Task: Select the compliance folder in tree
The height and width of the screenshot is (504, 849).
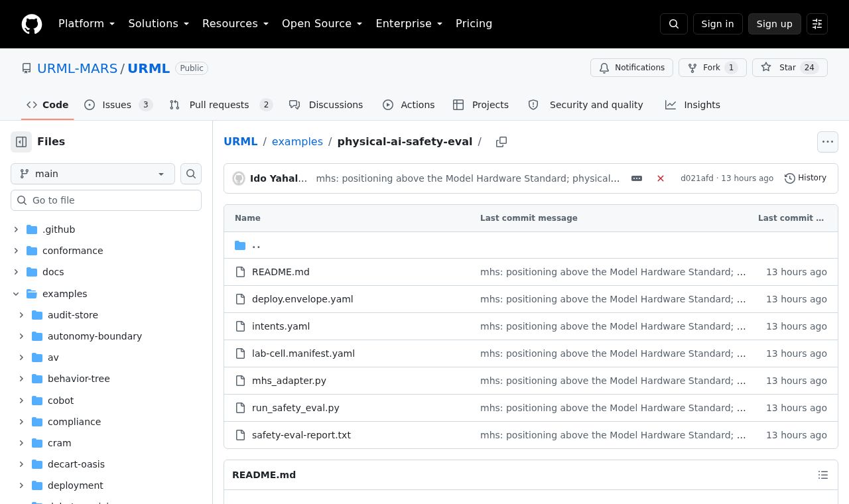Action: pyautogui.click(x=74, y=422)
